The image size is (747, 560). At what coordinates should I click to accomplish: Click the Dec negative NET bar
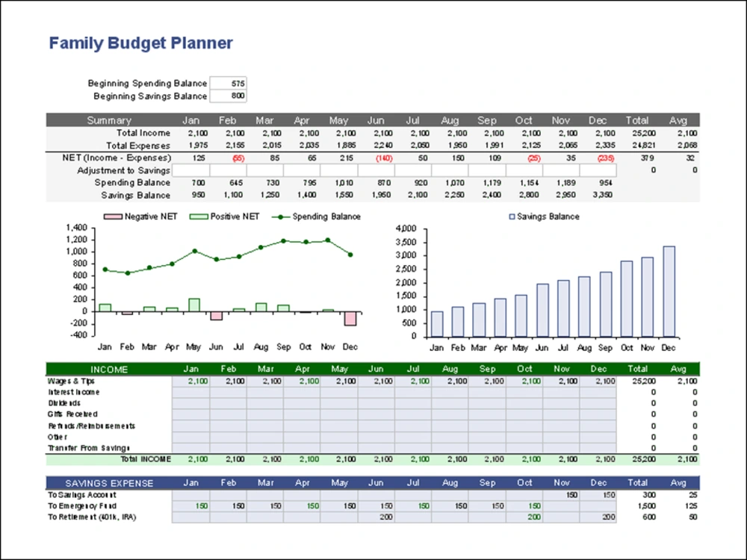click(350, 319)
